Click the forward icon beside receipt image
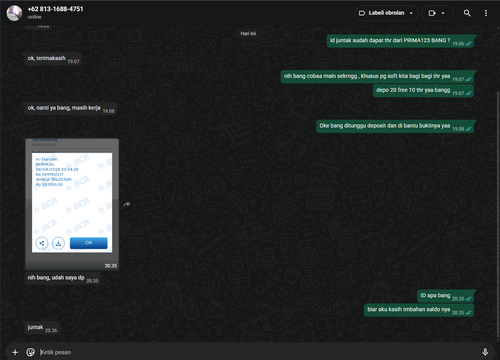This screenshot has height=360, width=500. coord(127,204)
